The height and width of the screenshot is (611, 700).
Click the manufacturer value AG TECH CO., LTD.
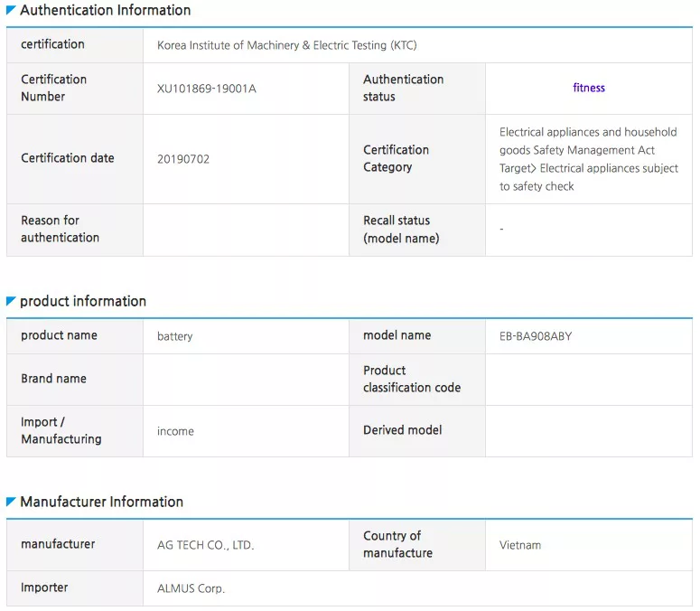[x=205, y=545]
